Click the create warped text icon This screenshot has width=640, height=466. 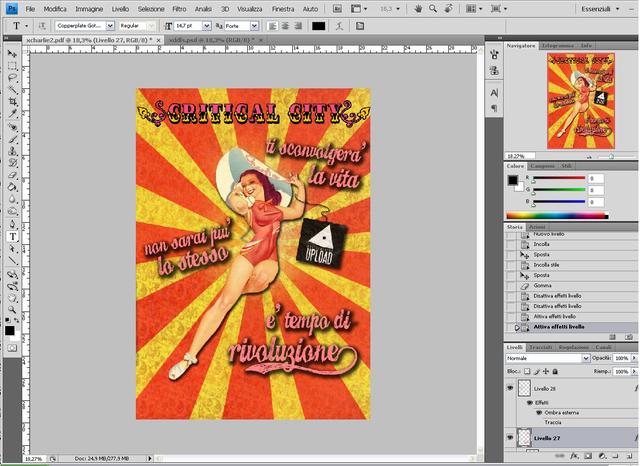(339, 26)
